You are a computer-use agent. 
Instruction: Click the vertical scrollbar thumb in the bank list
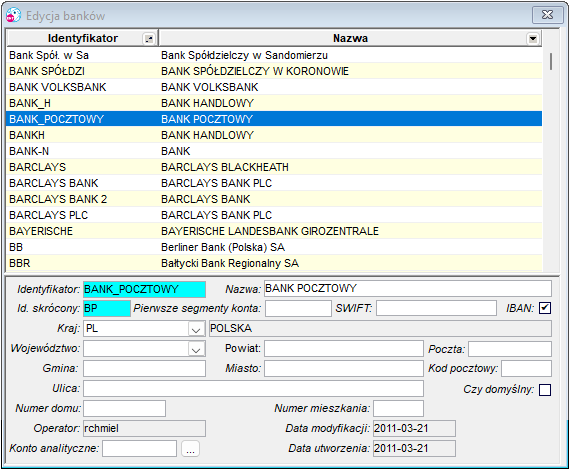(x=551, y=61)
